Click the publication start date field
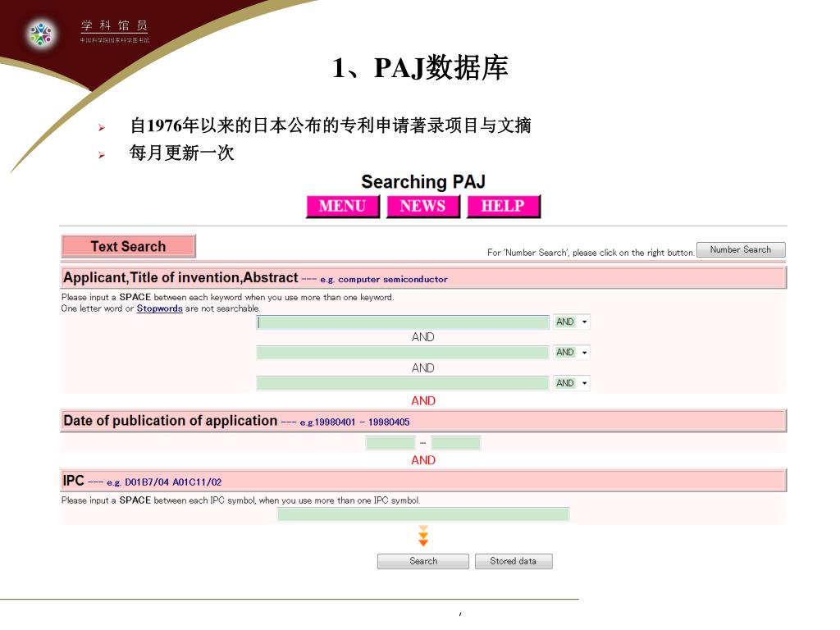The width and height of the screenshot is (840, 630). tap(390, 443)
